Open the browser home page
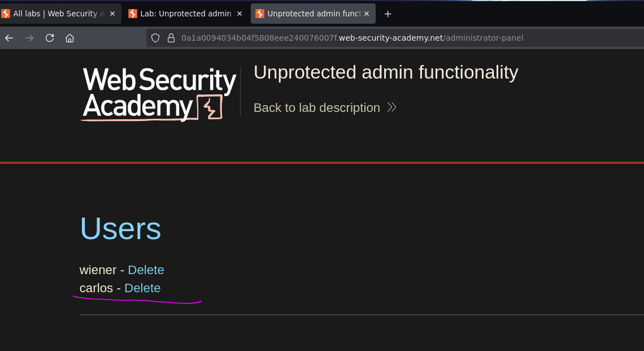 point(70,38)
